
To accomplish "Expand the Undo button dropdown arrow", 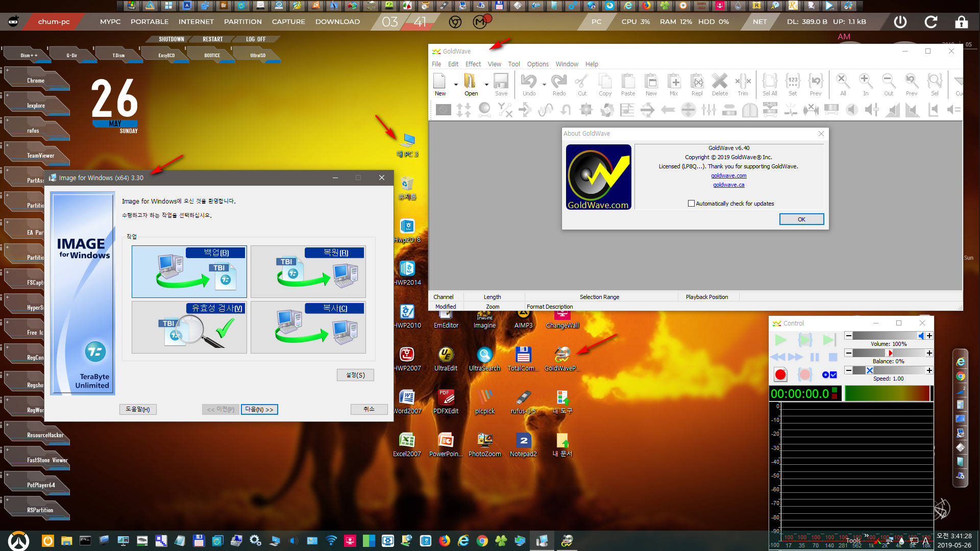I will click(544, 85).
